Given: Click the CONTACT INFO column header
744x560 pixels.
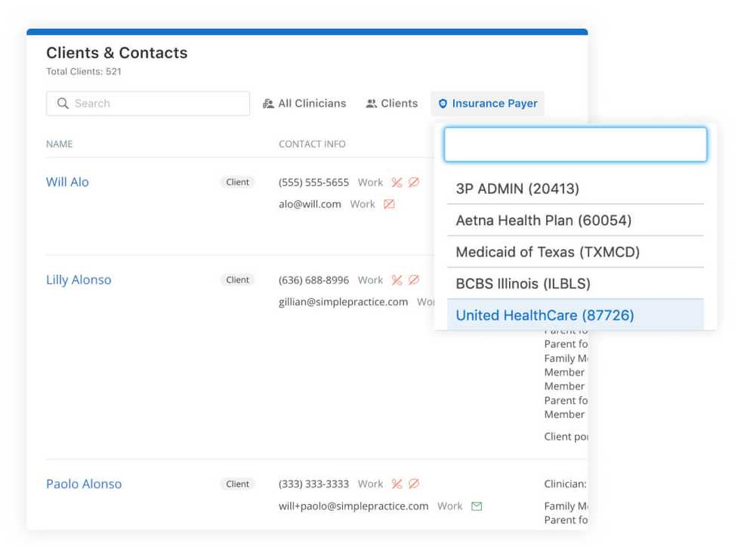Looking at the screenshot, I should pyautogui.click(x=312, y=144).
